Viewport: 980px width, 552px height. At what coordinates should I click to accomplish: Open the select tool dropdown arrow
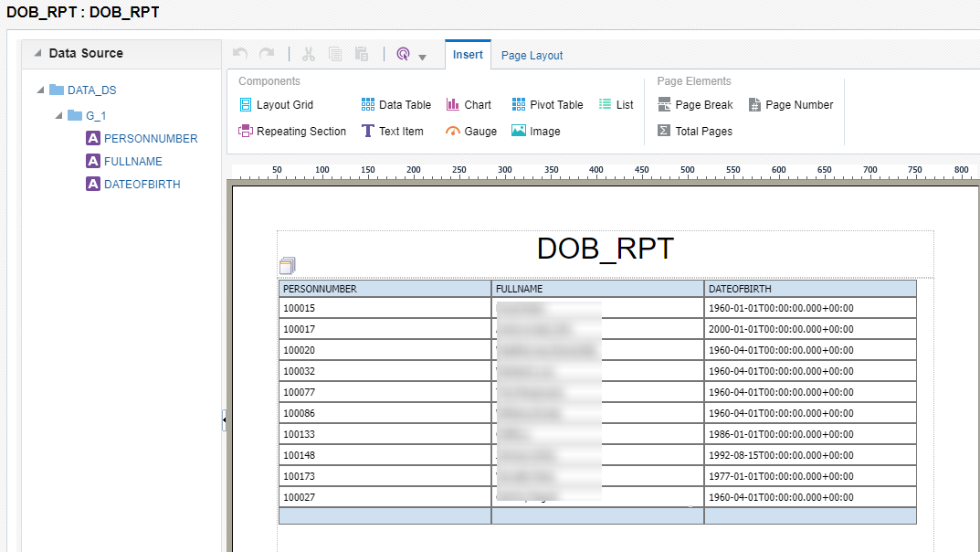coord(422,58)
